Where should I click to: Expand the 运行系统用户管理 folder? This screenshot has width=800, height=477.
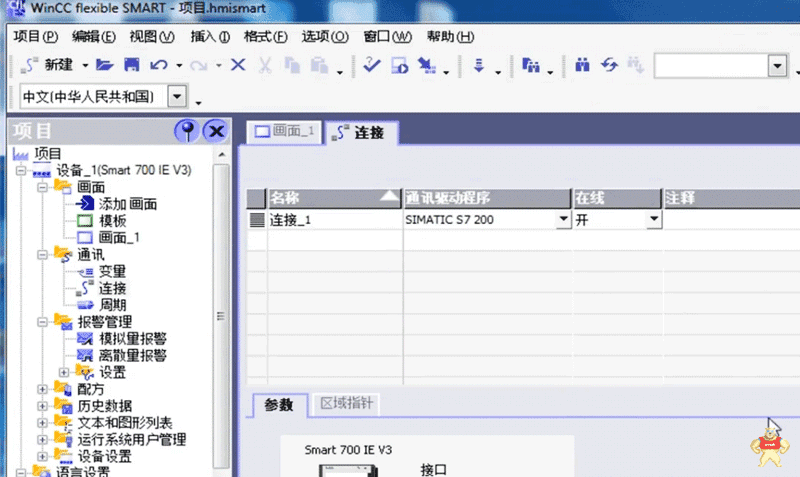pos(42,440)
